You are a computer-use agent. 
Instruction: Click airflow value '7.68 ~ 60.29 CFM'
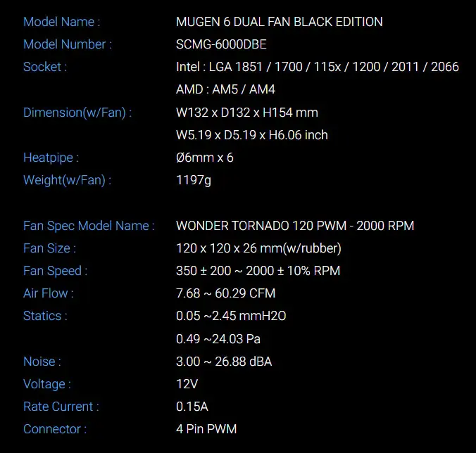click(226, 293)
